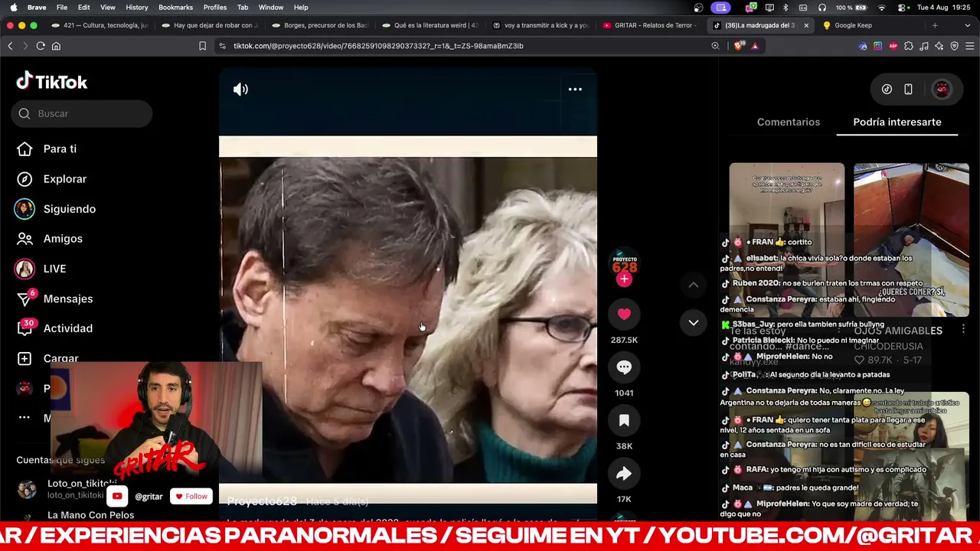Open more options for the Ojos Amigables video
Screen dimensions: 980x551
pos(963,329)
